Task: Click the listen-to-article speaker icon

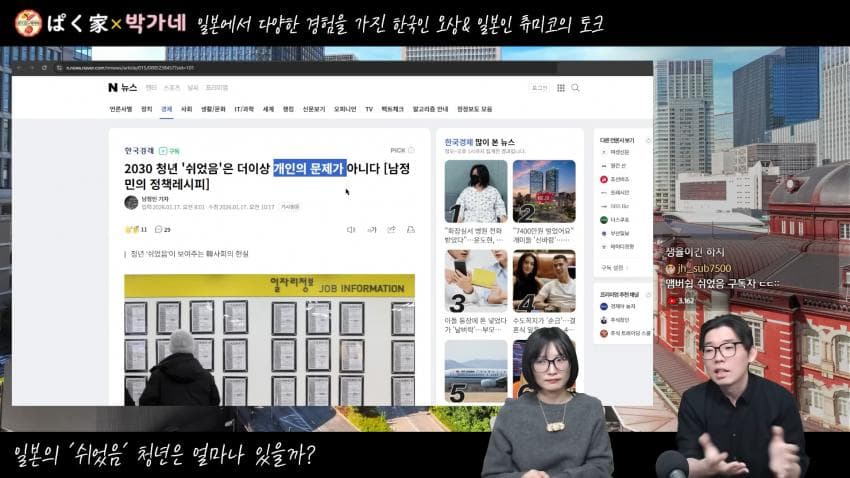Action: pos(350,229)
